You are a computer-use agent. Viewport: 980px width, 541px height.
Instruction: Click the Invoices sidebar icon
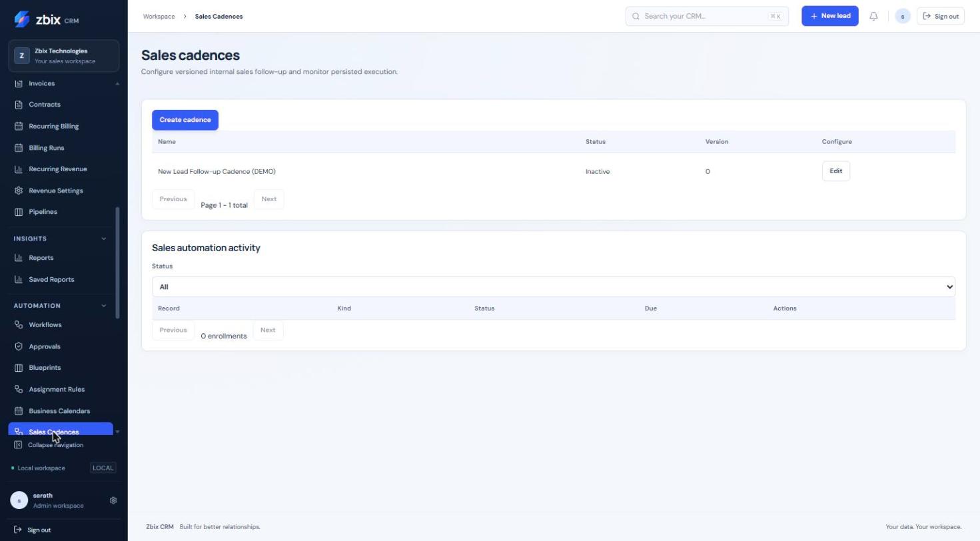pos(19,83)
